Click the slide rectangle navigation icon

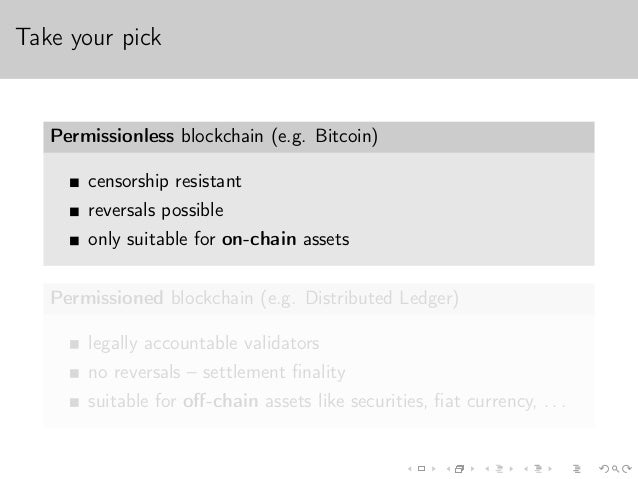(x=422, y=469)
